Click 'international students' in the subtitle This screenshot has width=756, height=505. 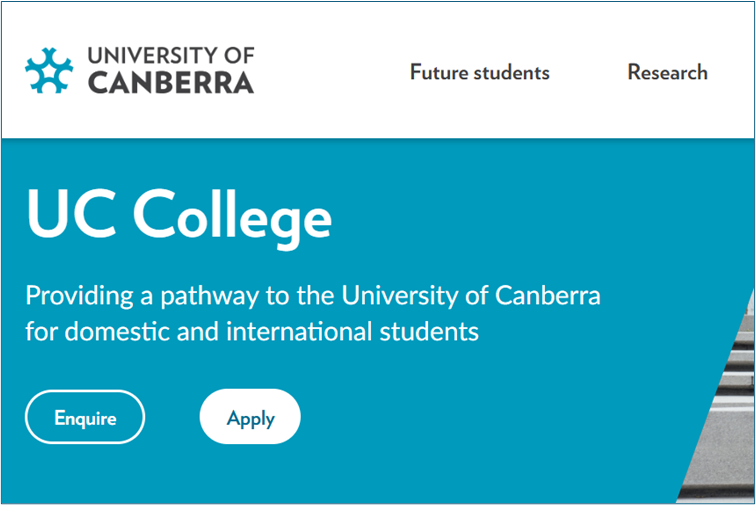pos(352,332)
